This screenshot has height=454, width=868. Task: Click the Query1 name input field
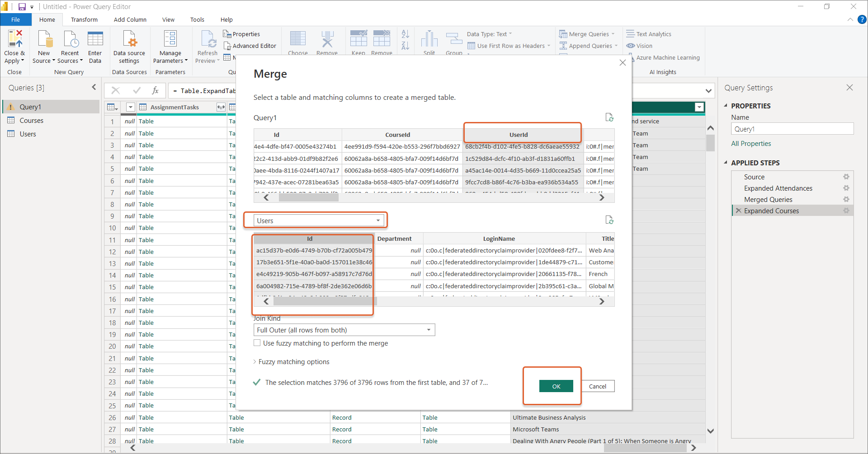pyautogui.click(x=792, y=129)
